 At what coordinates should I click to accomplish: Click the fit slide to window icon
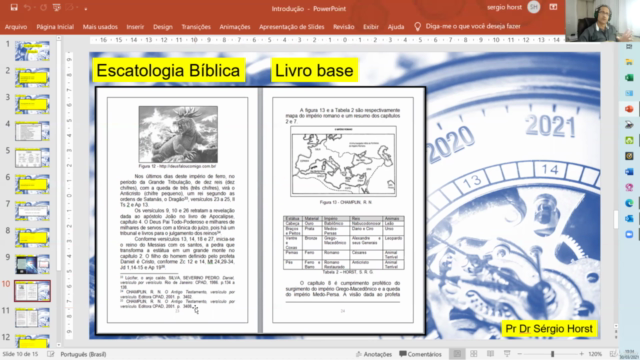coord(613,354)
